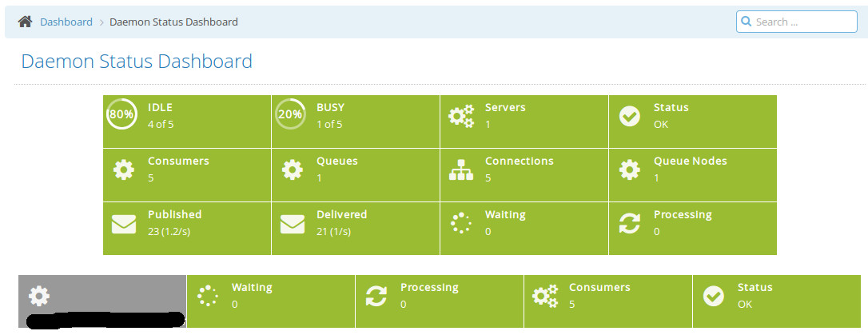The image size is (868, 335).
Task: Click the Queues gear icon
Action: point(293,169)
